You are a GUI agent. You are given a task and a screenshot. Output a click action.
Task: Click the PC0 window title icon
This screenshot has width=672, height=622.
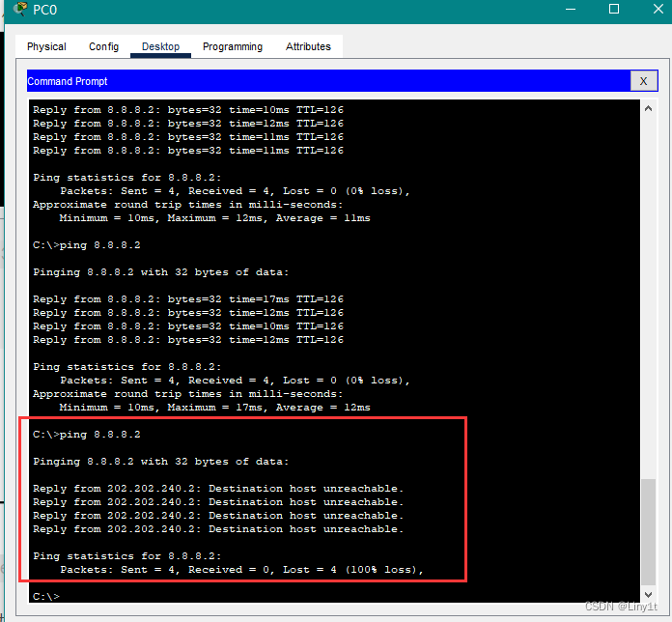coord(20,9)
